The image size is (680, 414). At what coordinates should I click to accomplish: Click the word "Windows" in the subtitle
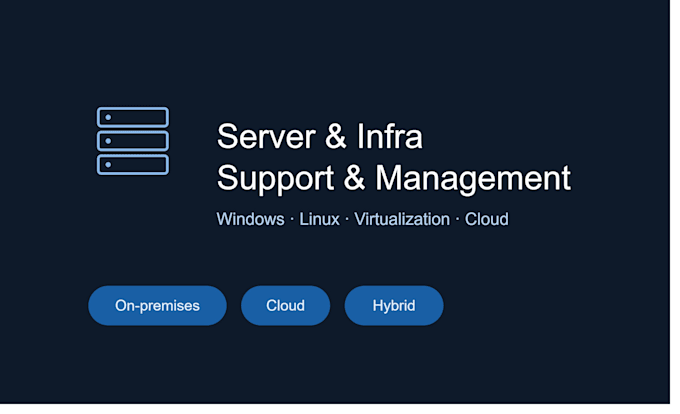coord(251,219)
